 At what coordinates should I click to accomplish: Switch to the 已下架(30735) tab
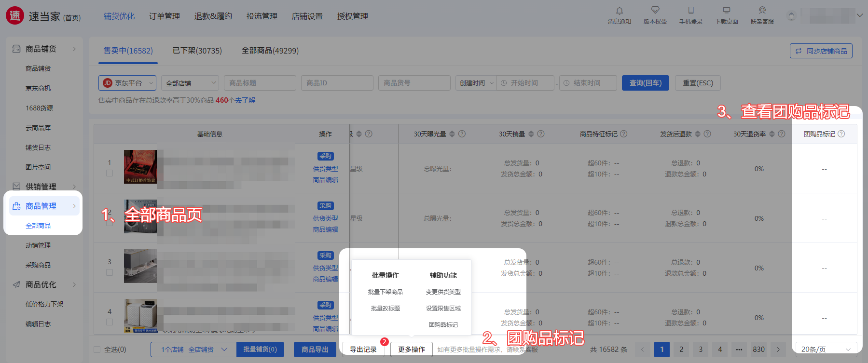click(197, 51)
